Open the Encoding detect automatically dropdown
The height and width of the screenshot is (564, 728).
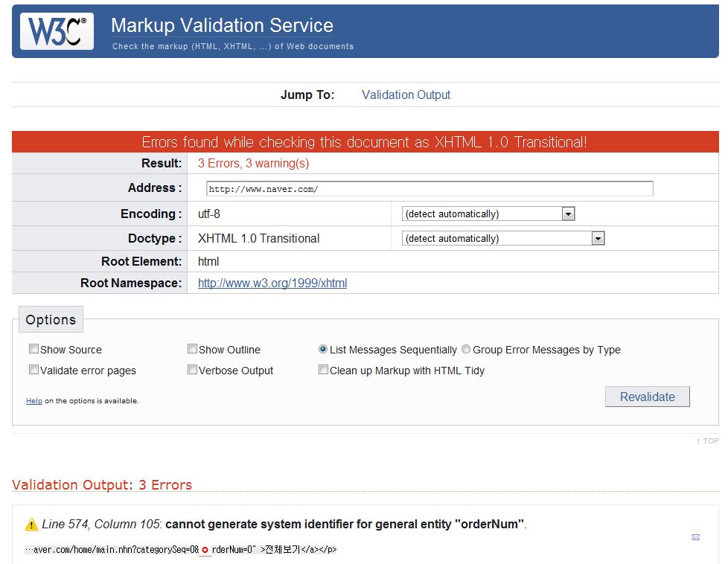(488, 214)
